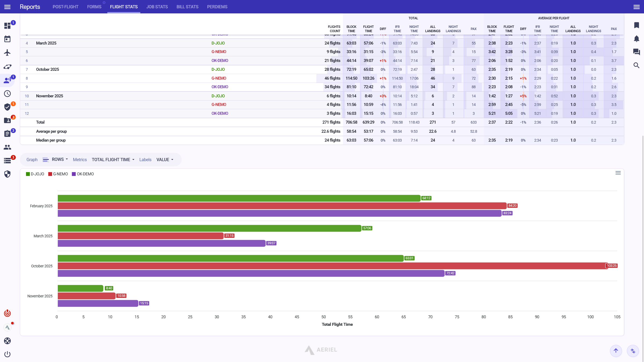Open the TOTAL FLIGHT TIME metrics dropdown

113,160
